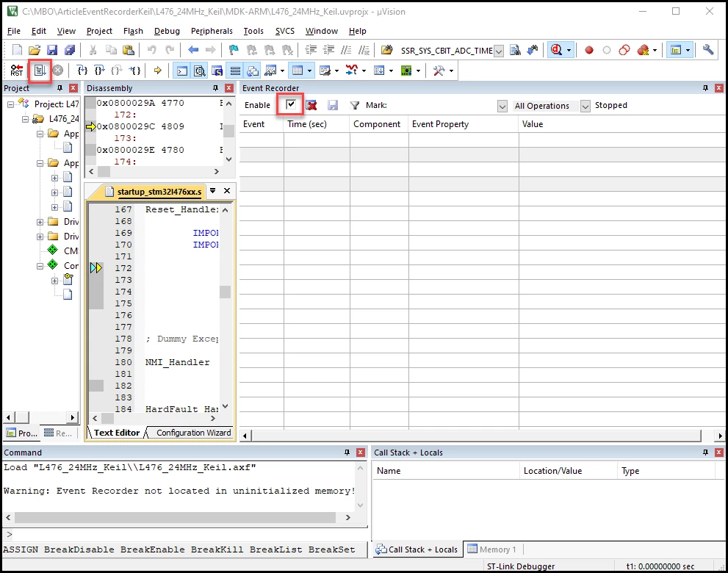Click the Save file icon
Viewport: 728px width, 573px height.
pyautogui.click(x=52, y=50)
